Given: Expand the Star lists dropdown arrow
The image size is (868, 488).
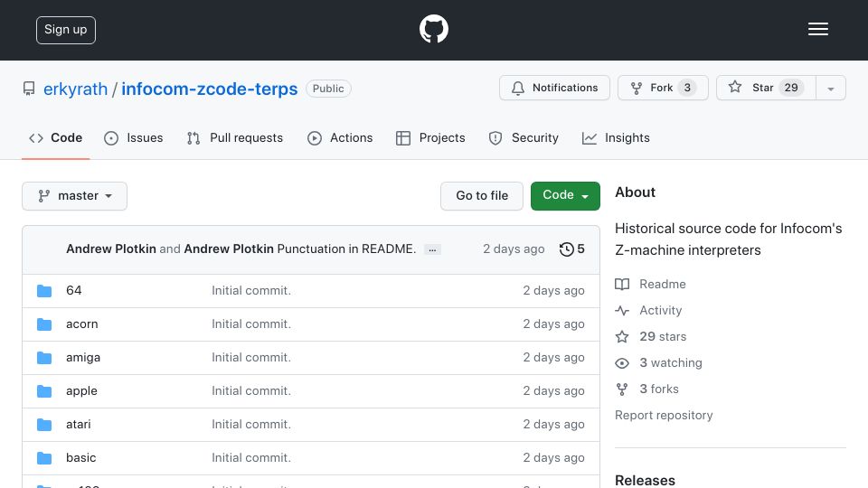Looking at the screenshot, I should tap(830, 89).
